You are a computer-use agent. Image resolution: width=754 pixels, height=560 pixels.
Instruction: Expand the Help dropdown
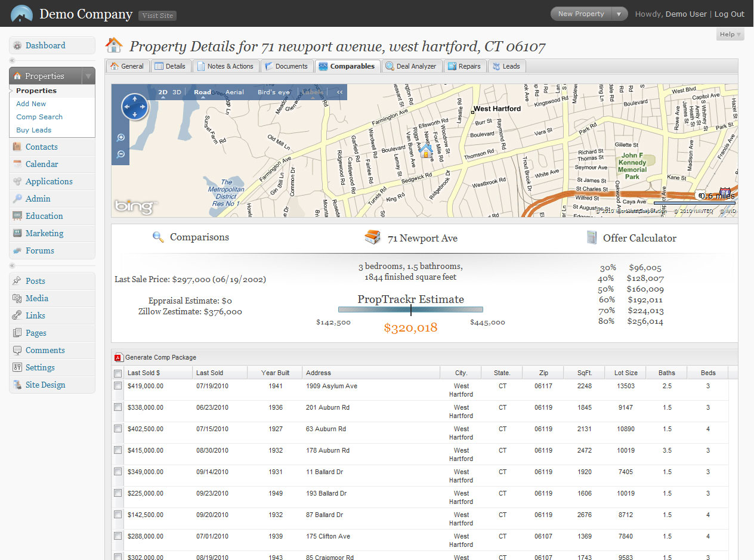(x=730, y=35)
